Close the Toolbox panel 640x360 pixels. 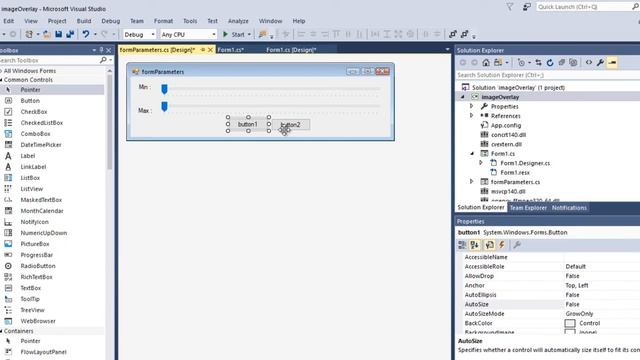coord(109,50)
